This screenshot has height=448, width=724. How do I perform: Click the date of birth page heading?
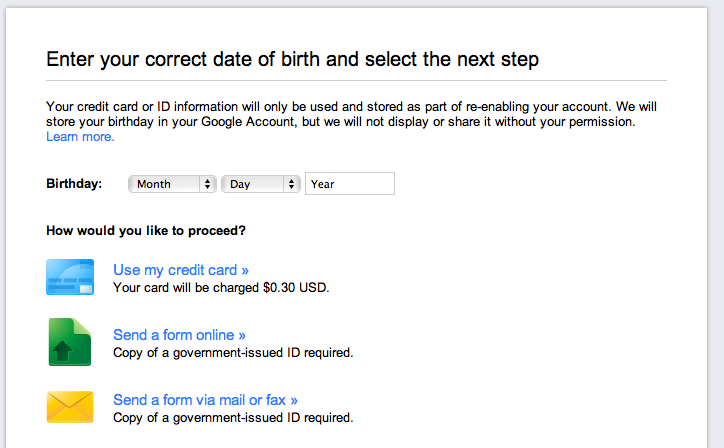(292, 59)
